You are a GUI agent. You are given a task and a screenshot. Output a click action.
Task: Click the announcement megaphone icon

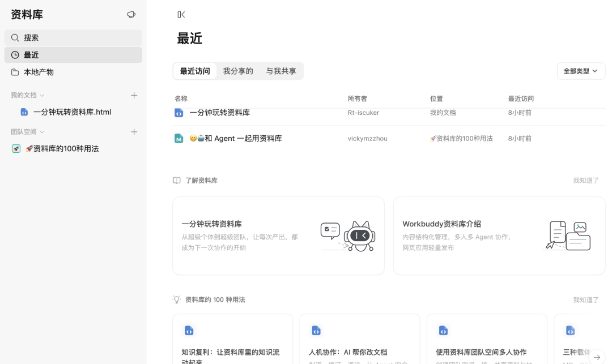[x=131, y=14]
